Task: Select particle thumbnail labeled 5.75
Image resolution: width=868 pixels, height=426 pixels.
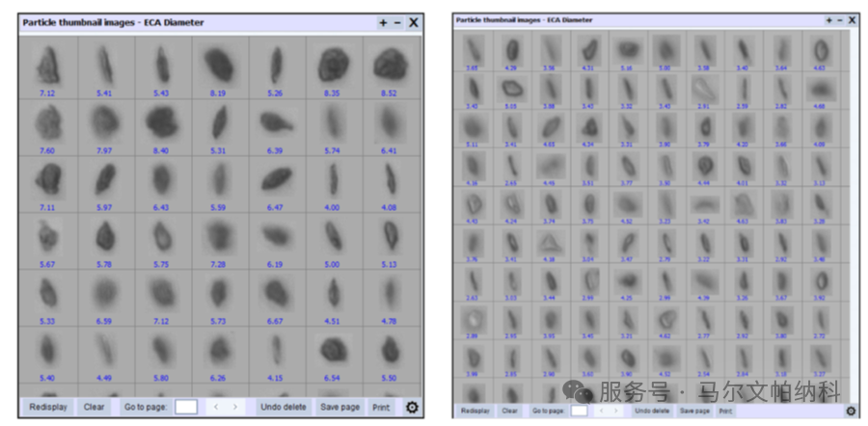Action: 162,237
